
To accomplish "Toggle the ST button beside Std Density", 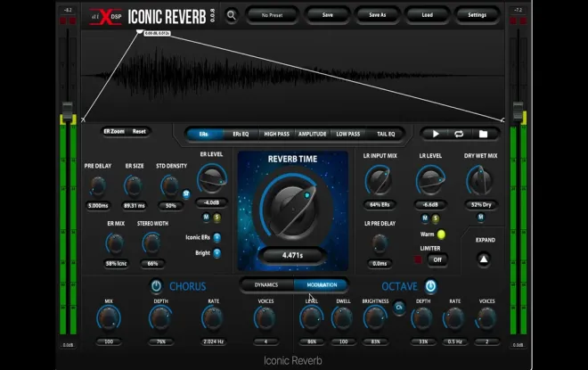I will pyautogui.click(x=186, y=193).
